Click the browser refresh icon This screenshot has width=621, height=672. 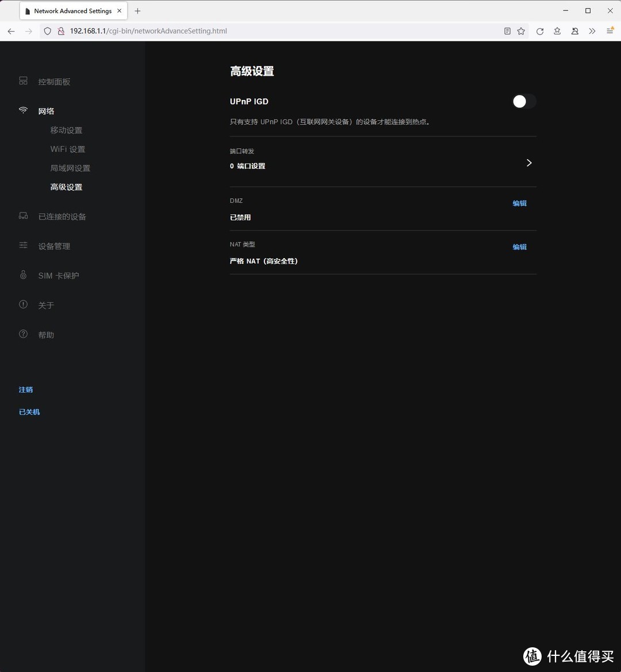[539, 31]
